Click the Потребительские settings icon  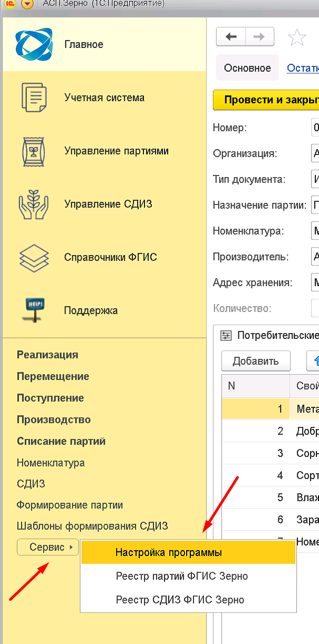point(226,335)
